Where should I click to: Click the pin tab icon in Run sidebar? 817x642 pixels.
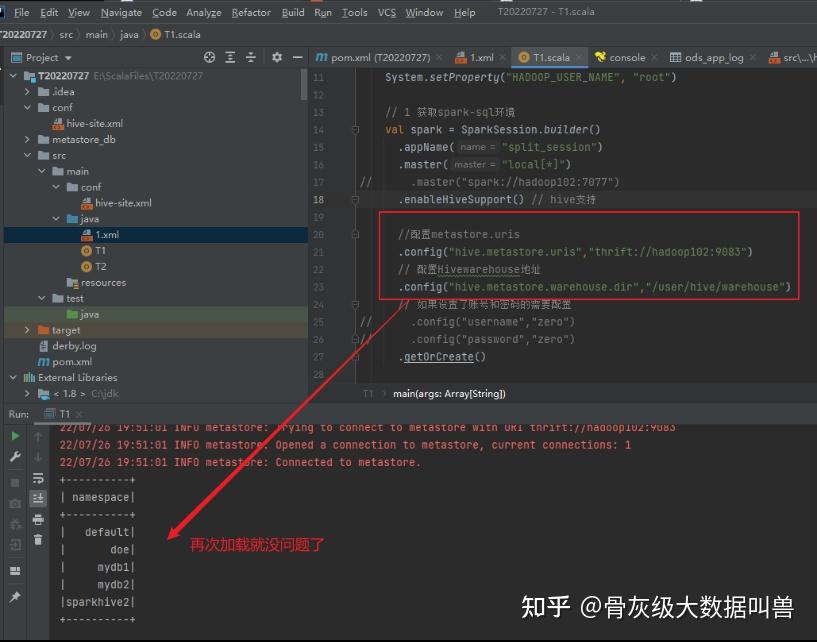point(15,597)
